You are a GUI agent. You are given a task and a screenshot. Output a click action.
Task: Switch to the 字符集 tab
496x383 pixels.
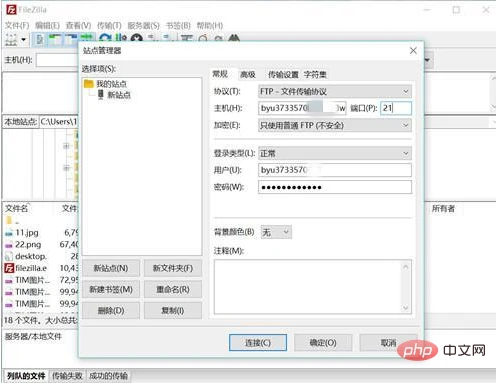tap(315, 75)
